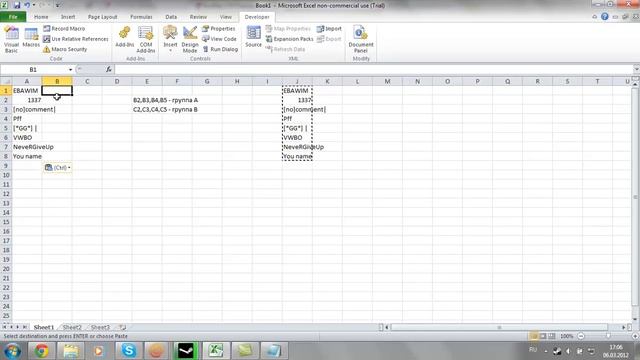The image size is (640, 360).
Task: Save the workbook from quick access toolbar
Action: 17,5
